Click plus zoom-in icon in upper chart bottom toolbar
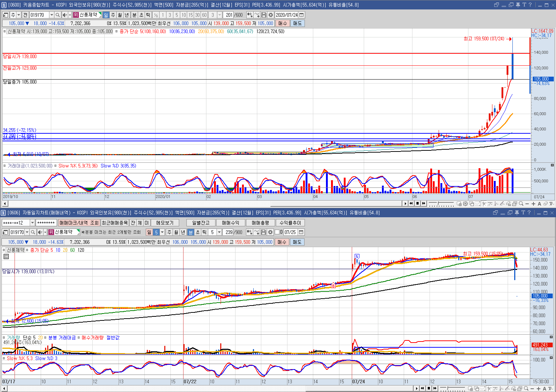This screenshot has height=392, width=556. click(533, 204)
